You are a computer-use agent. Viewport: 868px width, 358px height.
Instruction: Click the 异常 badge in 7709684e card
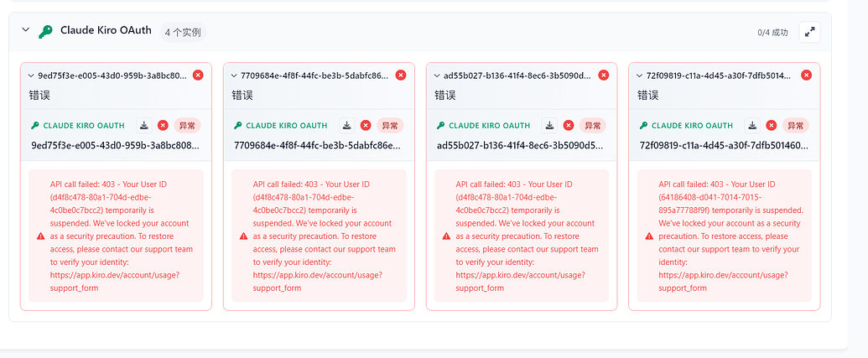pos(390,126)
